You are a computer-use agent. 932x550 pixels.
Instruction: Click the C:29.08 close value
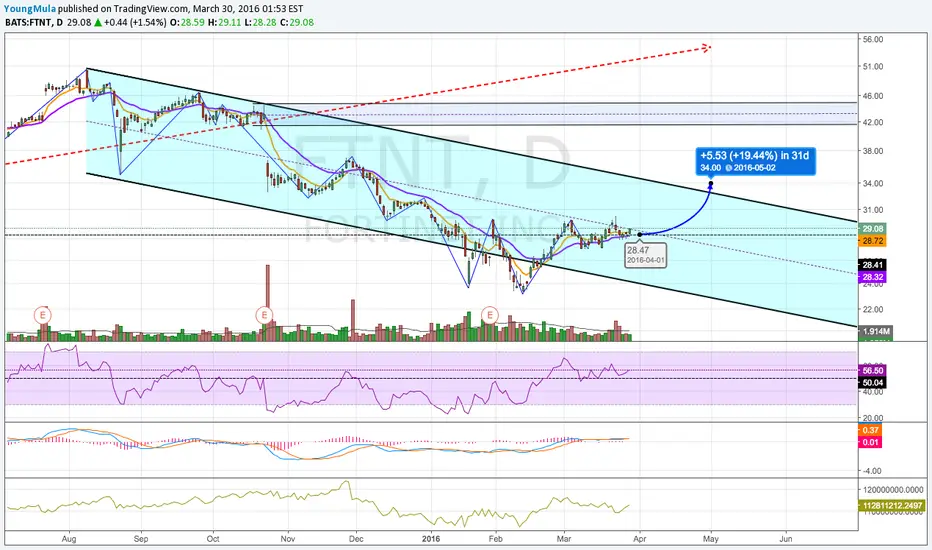(x=297, y=23)
